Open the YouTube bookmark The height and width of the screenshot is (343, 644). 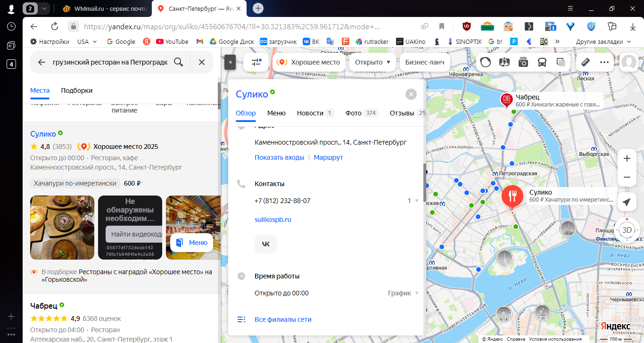tap(172, 41)
